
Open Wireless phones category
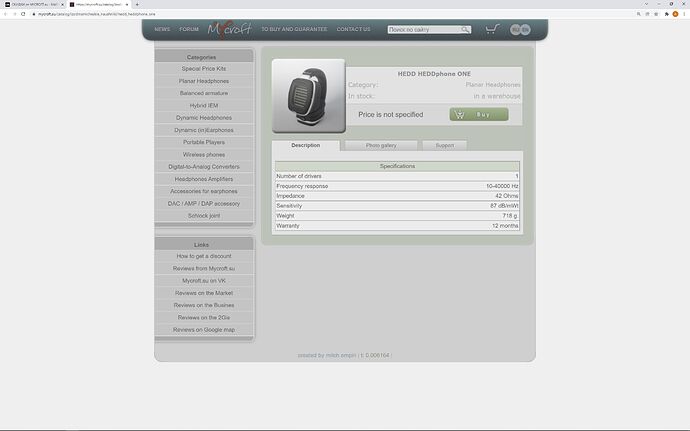click(x=204, y=155)
